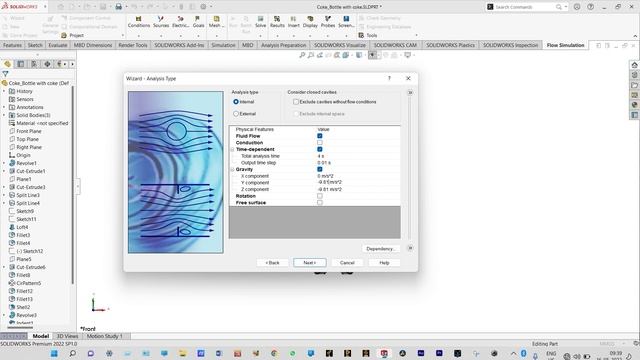Collapse the Gravity row
This screenshot has width=640, height=360.
233,169
